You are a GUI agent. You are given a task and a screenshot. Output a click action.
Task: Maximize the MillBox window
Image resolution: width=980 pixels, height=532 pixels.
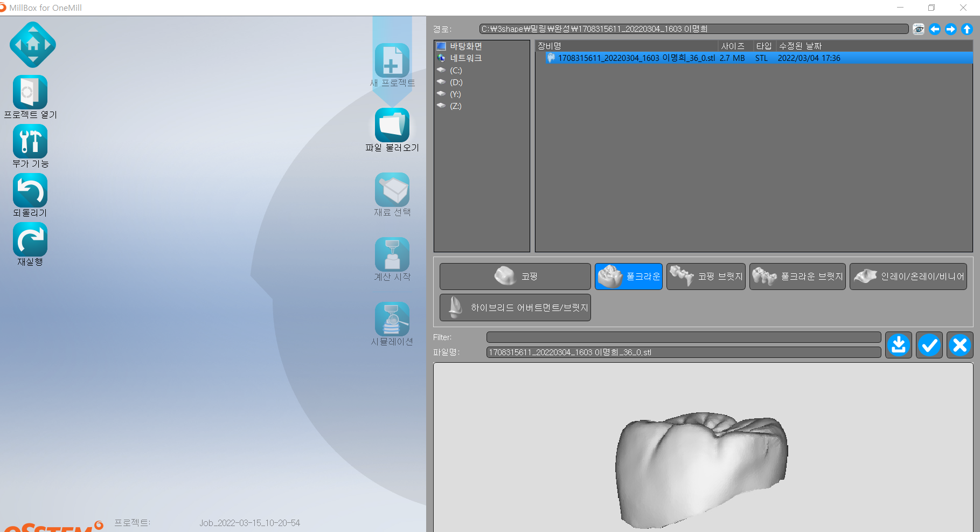coord(932,8)
